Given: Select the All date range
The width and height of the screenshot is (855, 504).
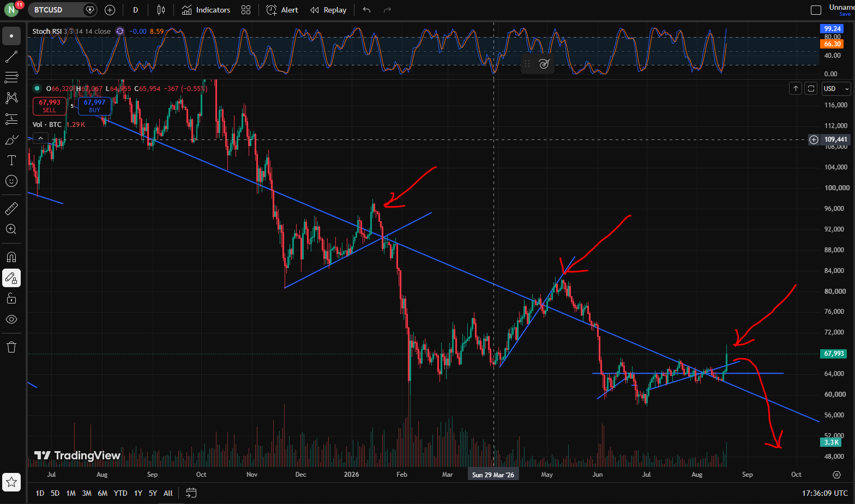Looking at the screenshot, I should click(168, 493).
